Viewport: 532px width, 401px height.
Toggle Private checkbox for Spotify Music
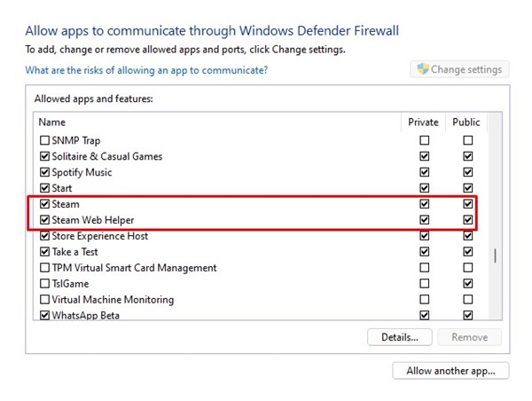pyautogui.click(x=425, y=173)
